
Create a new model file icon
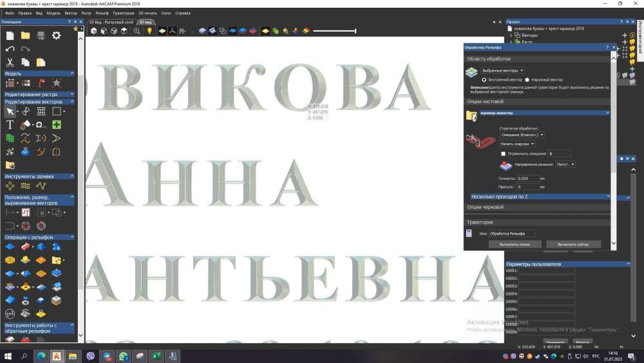(10, 35)
